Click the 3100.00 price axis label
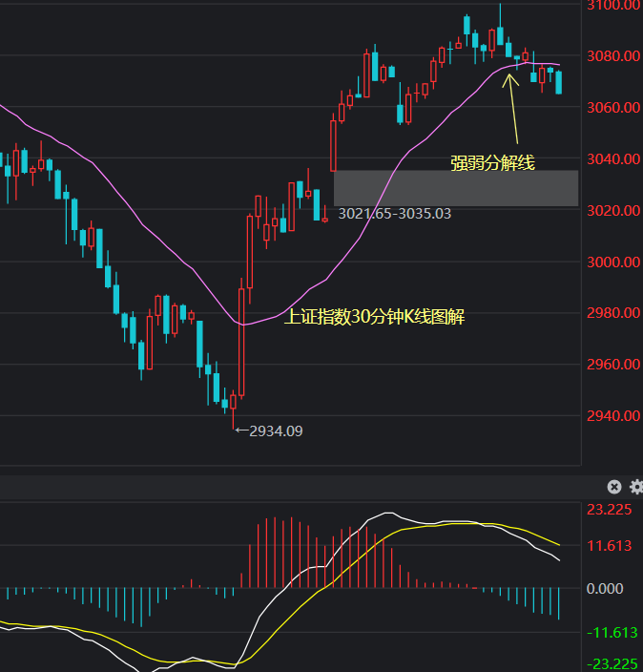Viewport: 643px width, 672px height. [x=612, y=6]
